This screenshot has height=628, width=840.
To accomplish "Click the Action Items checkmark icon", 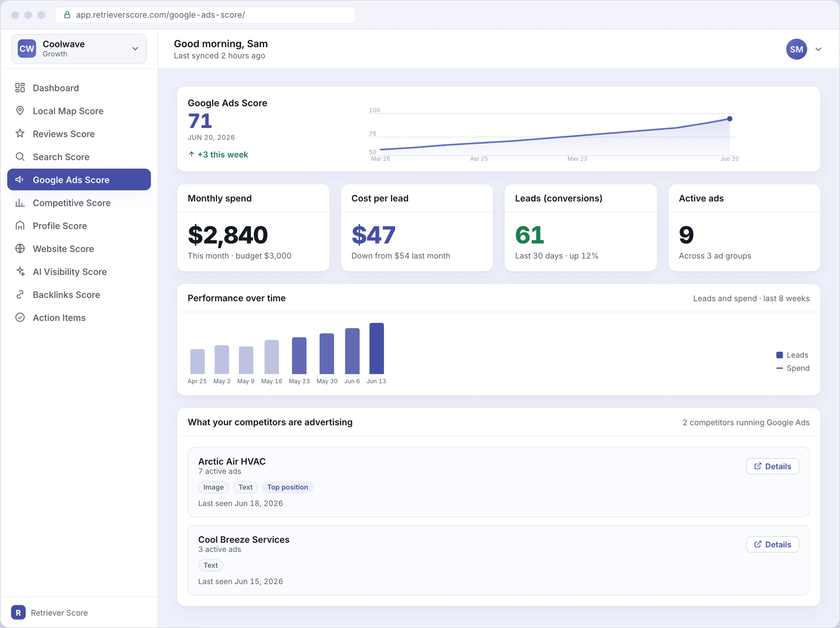I will [x=20, y=318].
